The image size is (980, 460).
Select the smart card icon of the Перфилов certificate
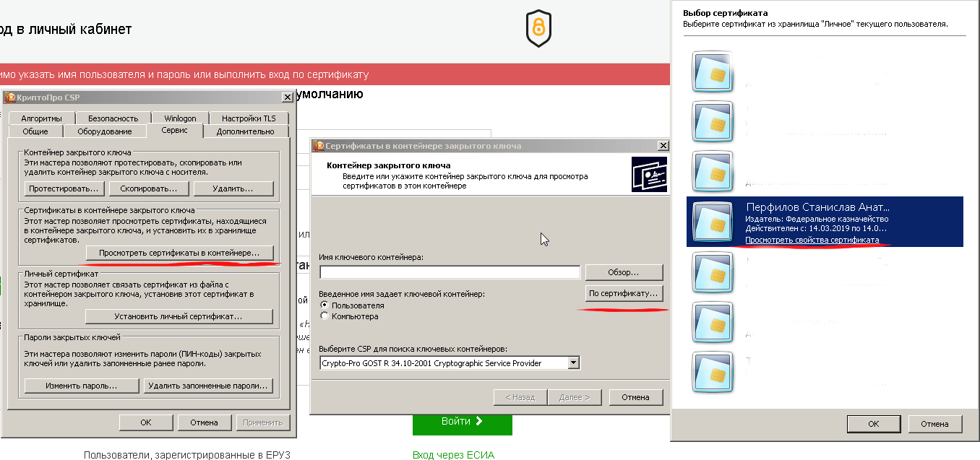click(711, 222)
